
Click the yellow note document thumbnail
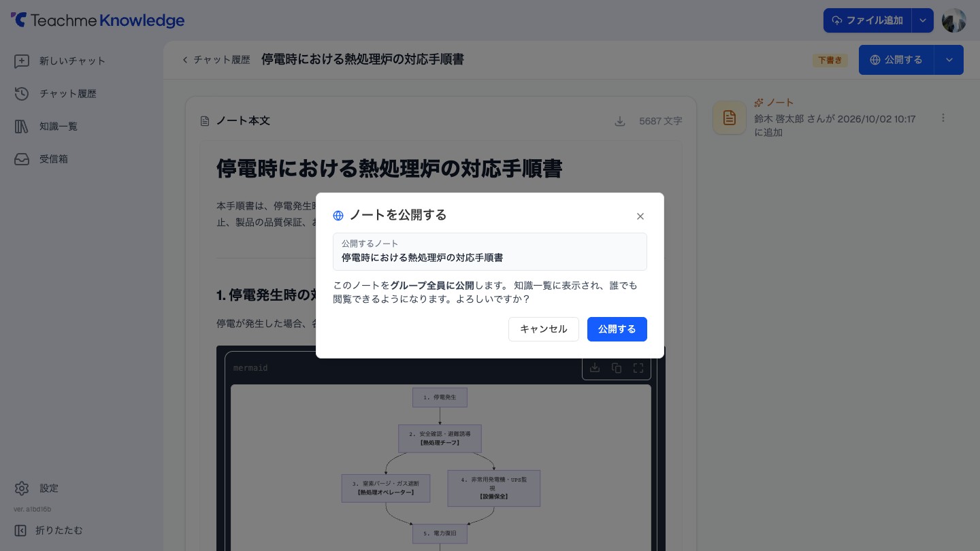pyautogui.click(x=730, y=118)
